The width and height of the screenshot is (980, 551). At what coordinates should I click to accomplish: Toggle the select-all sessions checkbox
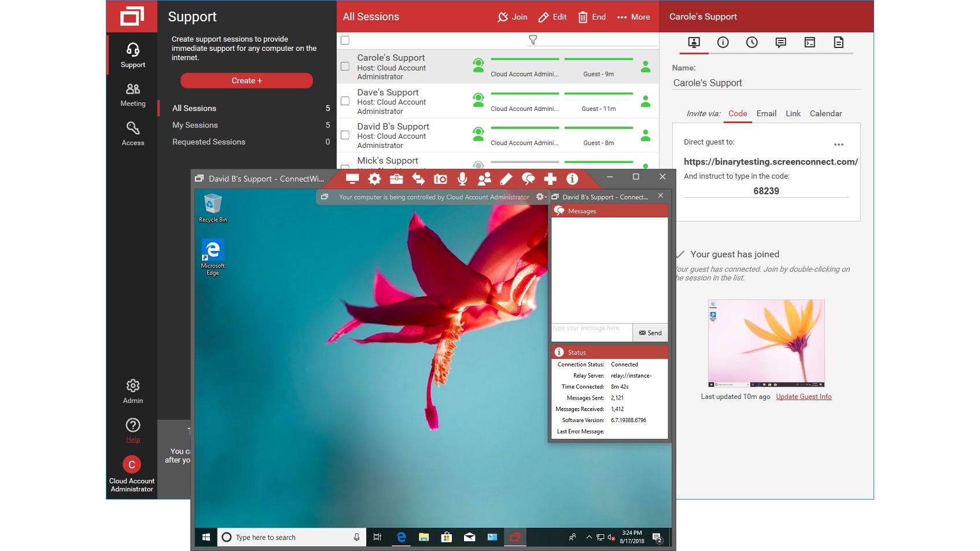click(x=345, y=40)
